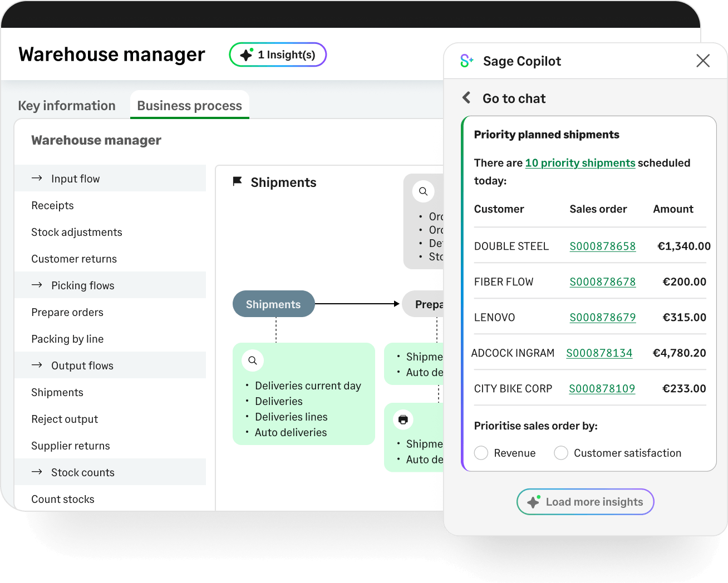Open sales order S000878658

[x=603, y=246]
